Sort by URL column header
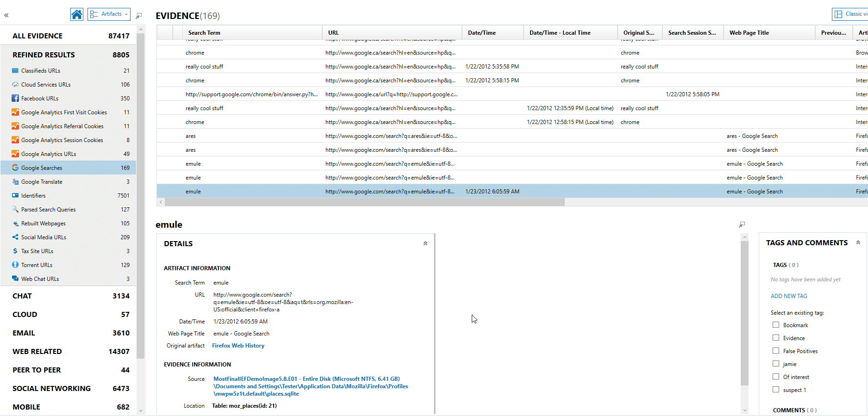Screen dimensions: 868x416 [392, 32]
